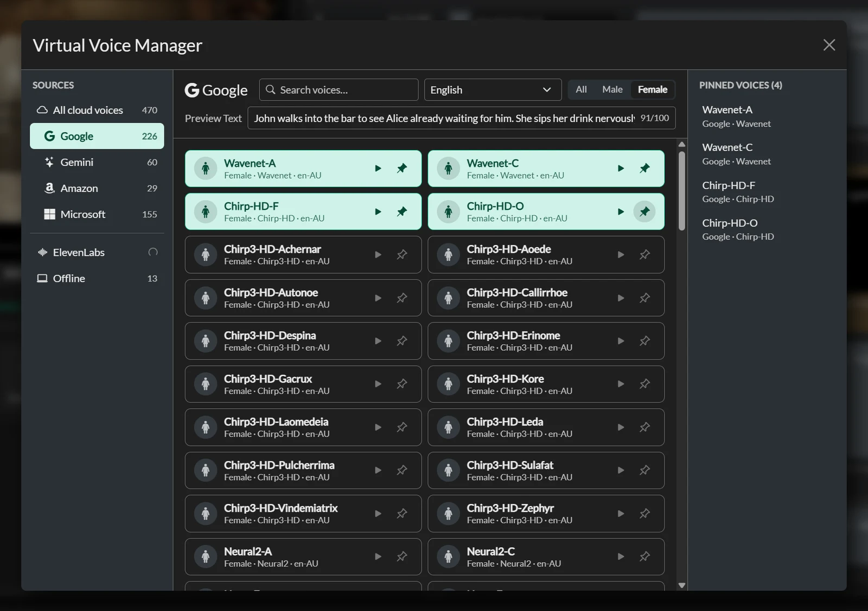Play preview of Chirp-HD-F voice
This screenshot has width=868, height=611.
[378, 211]
